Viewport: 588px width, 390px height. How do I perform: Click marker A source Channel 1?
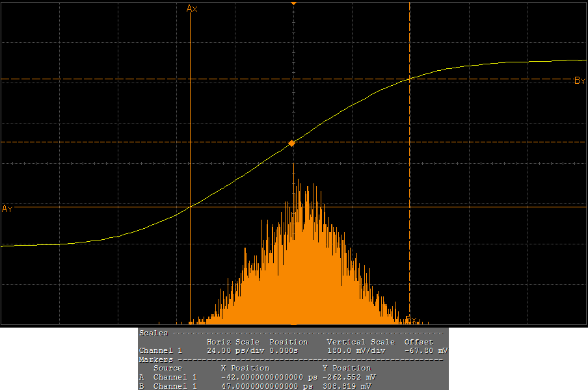(x=174, y=377)
